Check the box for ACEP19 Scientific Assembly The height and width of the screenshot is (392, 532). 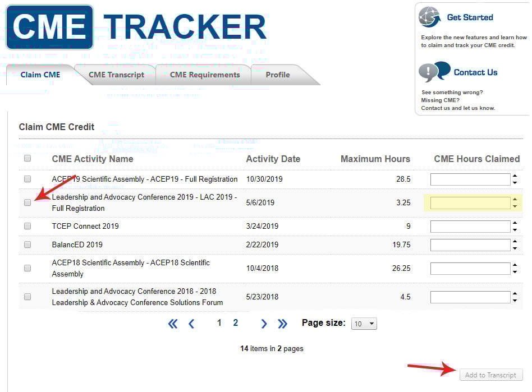click(x=27, y=179)
